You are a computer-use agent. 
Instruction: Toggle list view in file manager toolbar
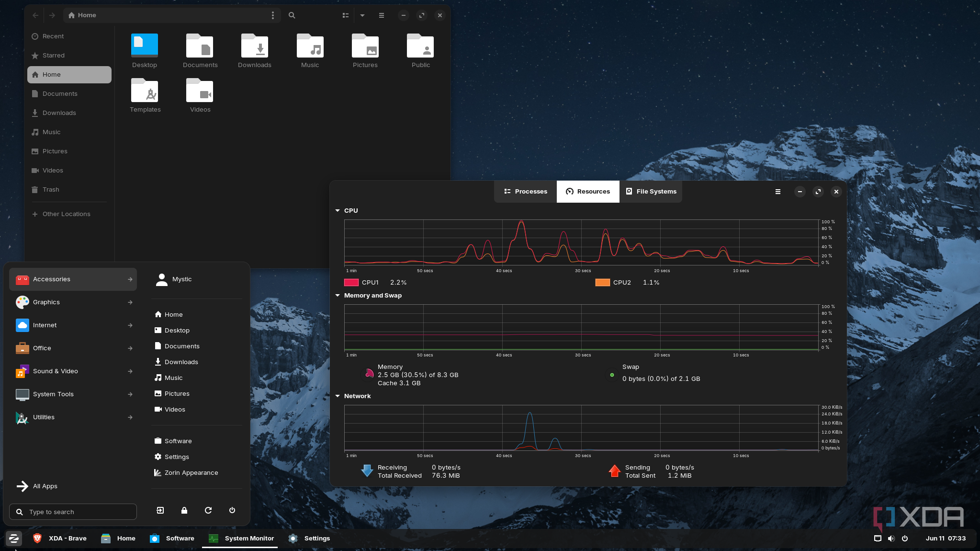coord(346,15)
